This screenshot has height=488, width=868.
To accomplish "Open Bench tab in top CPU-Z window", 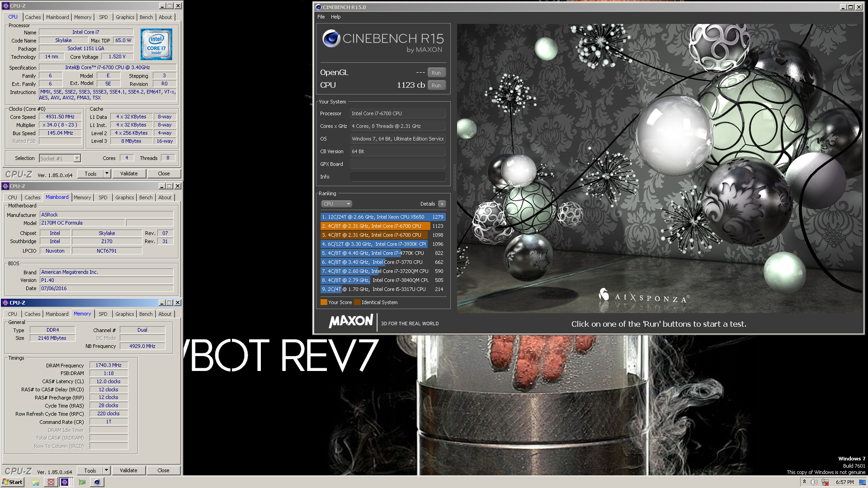I will (146, 17).
